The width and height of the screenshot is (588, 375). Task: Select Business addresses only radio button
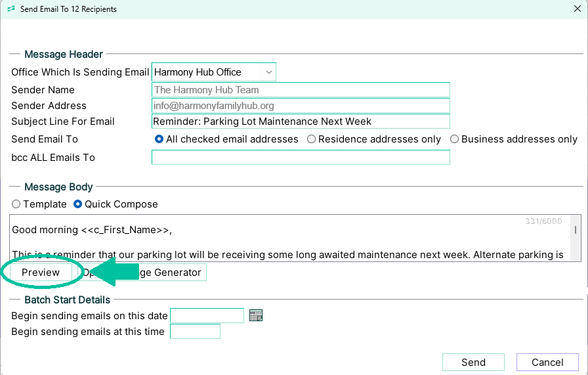tap(455, 139)
